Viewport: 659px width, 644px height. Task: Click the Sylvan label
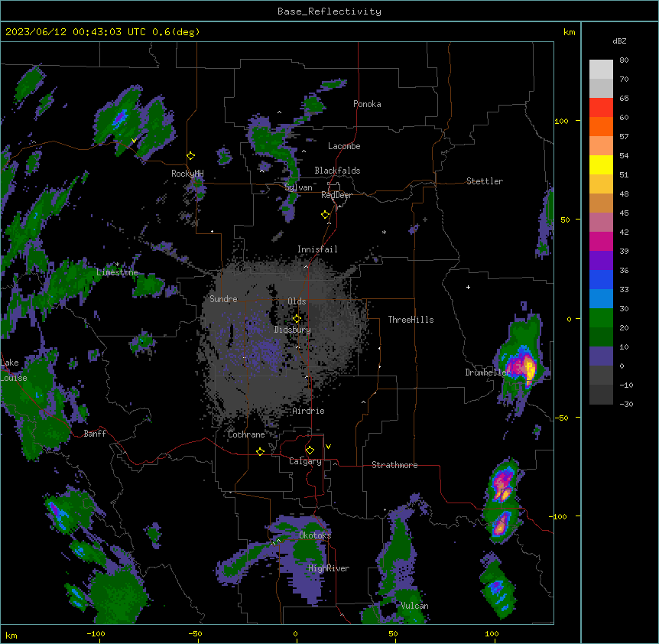[x=298, y=187]
